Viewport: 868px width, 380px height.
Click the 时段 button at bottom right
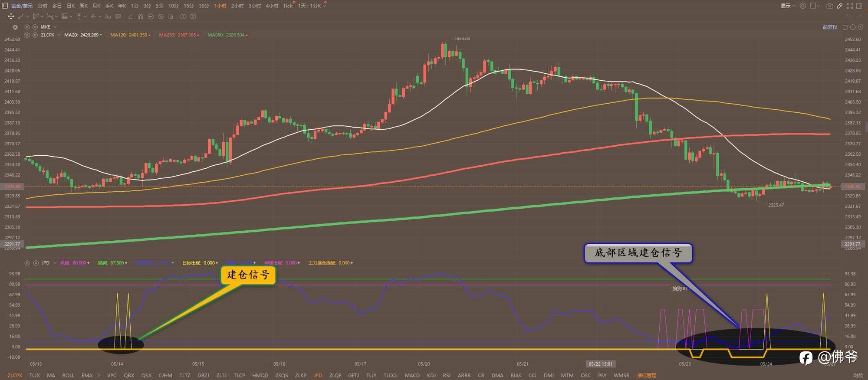pyautogui.click(x=858, y=375)
